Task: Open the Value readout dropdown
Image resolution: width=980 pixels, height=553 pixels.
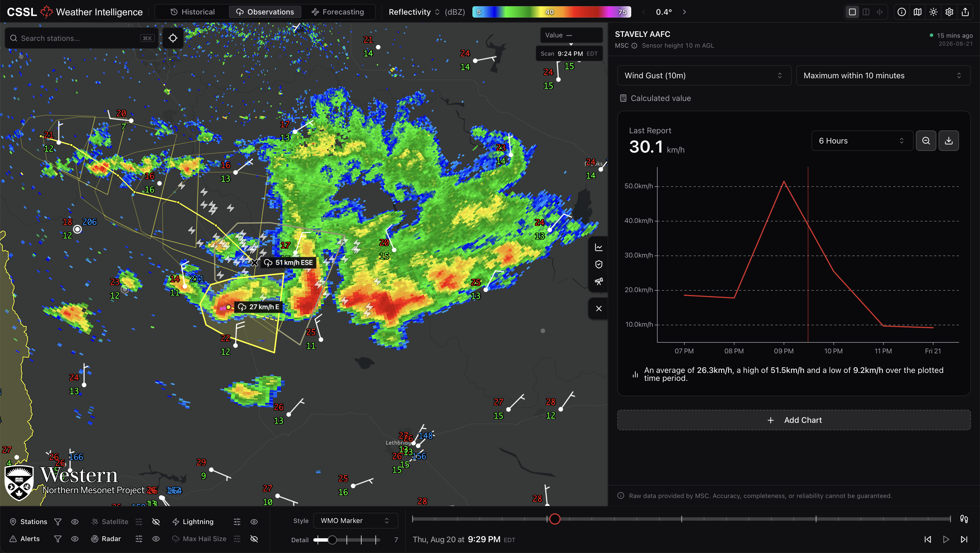Action: 571,35
